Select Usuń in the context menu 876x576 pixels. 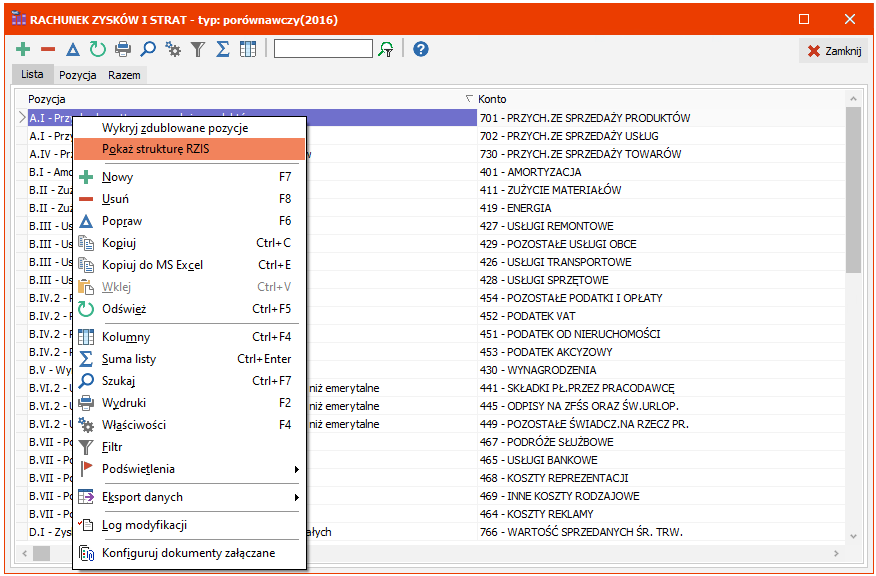pyautogui.click(x=190, y=199)
